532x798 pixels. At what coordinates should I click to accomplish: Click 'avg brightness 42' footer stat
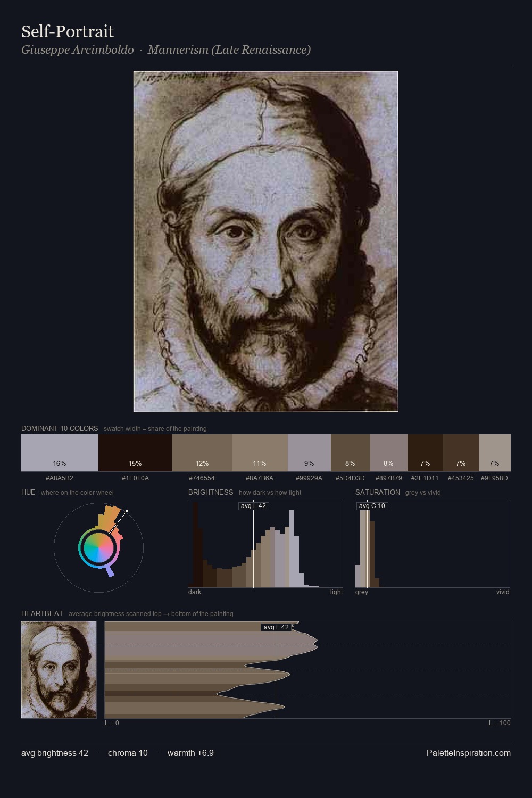click(x=55, y=753)
